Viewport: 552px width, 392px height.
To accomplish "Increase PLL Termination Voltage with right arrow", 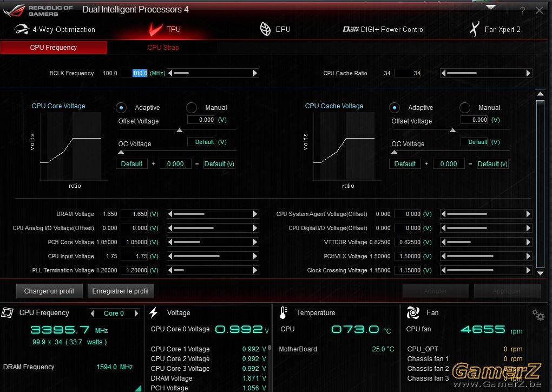I will [255, 270].
